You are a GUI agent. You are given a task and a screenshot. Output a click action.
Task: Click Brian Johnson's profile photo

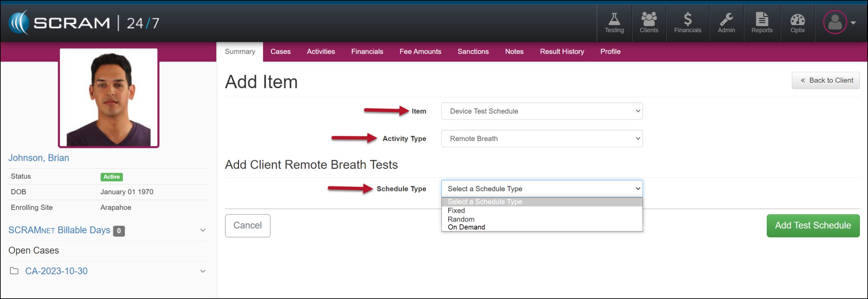[x=108, y=98]
